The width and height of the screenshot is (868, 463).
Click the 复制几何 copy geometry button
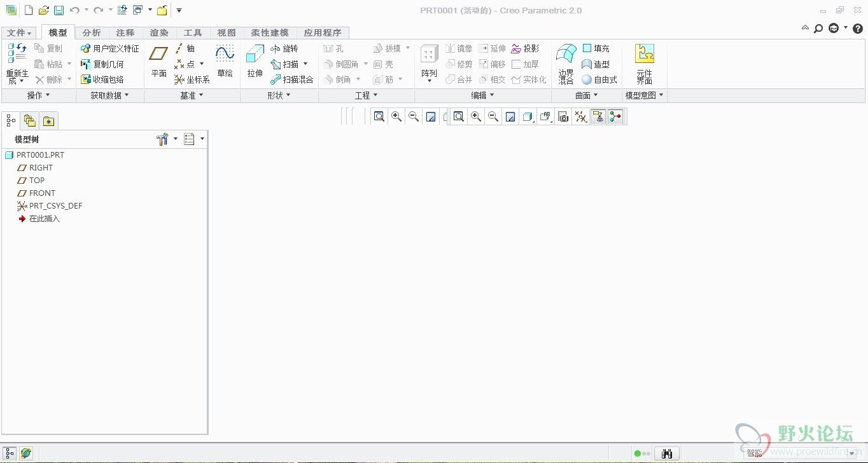click(102, 64)
